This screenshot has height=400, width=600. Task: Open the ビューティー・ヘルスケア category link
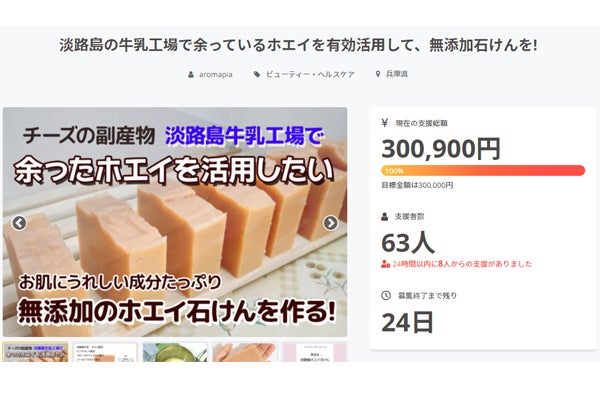tap(310, 74)
